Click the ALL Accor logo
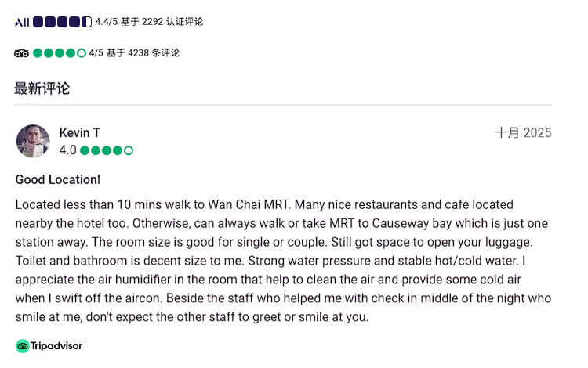 pos(21,22)
